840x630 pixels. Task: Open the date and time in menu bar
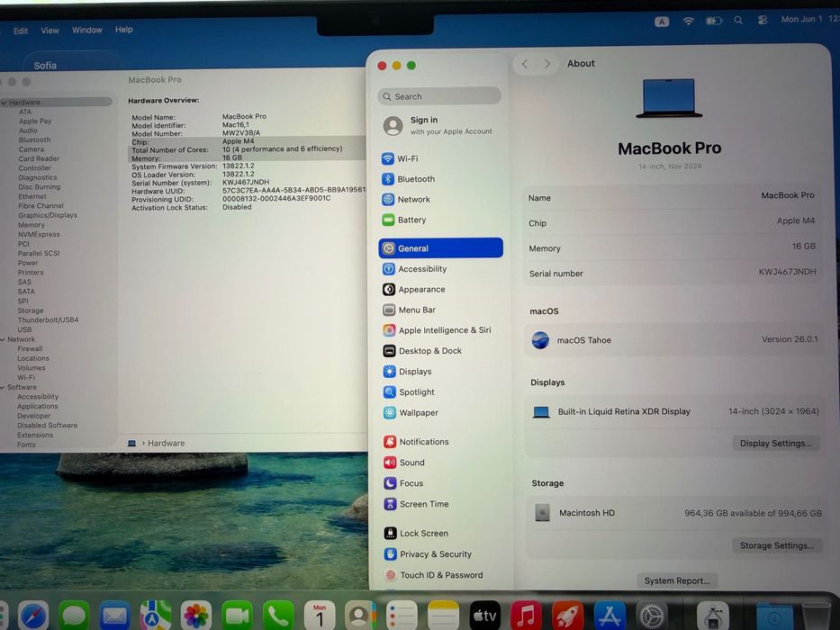(x=810, y=19)
